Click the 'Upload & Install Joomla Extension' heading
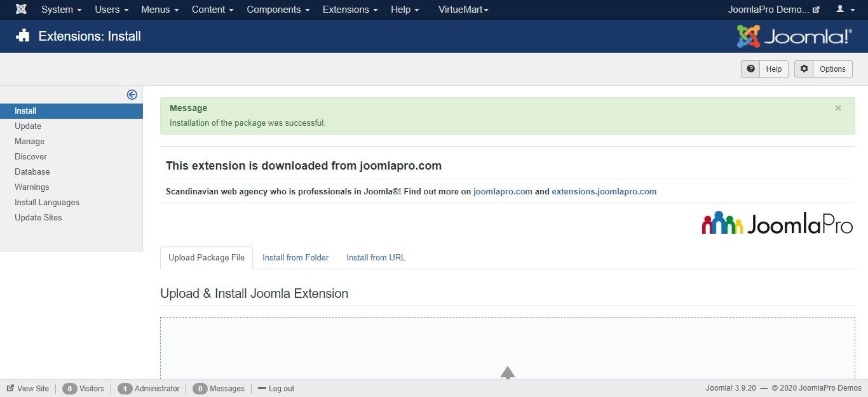This screenshot has height=397, width=868. 254,294
